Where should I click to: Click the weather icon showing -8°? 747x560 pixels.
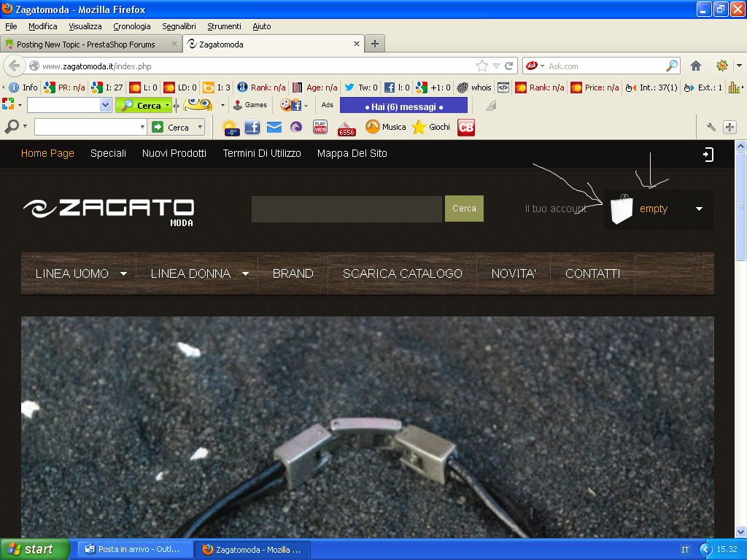click(x=231, y=128)
